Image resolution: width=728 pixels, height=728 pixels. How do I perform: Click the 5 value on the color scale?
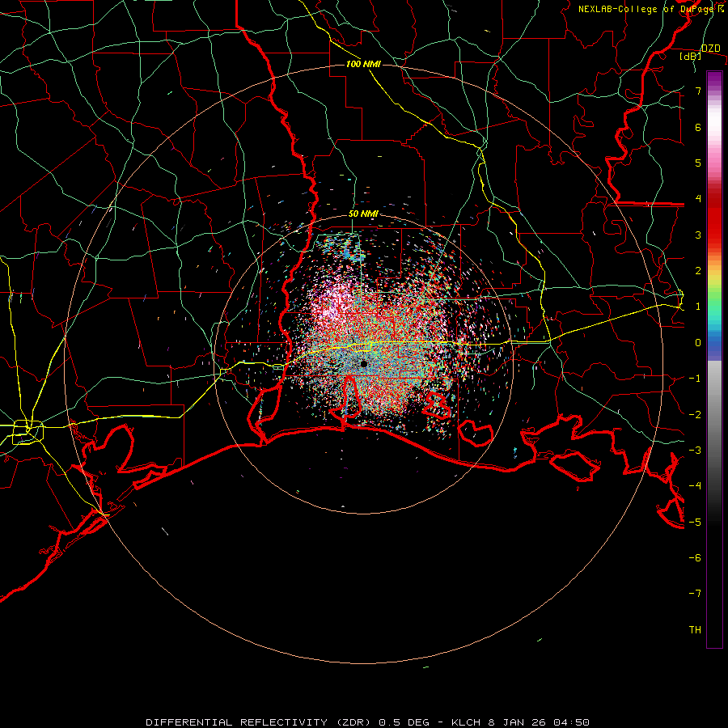[x=698, y=163]
